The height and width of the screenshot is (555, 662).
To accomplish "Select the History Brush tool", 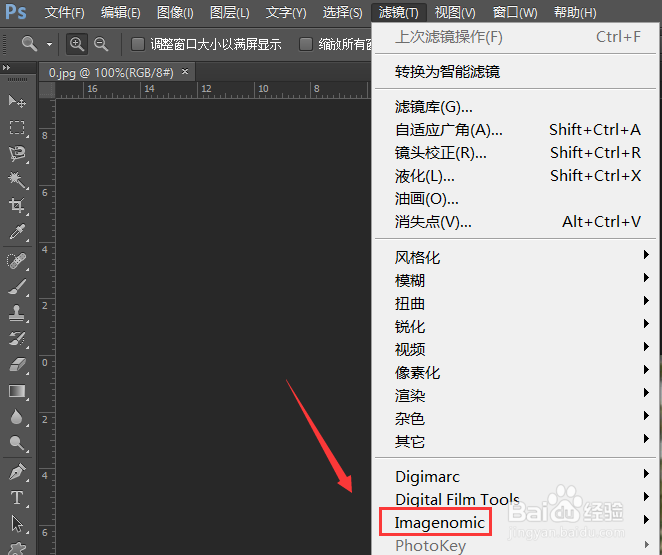I will (x=17, y=339).
